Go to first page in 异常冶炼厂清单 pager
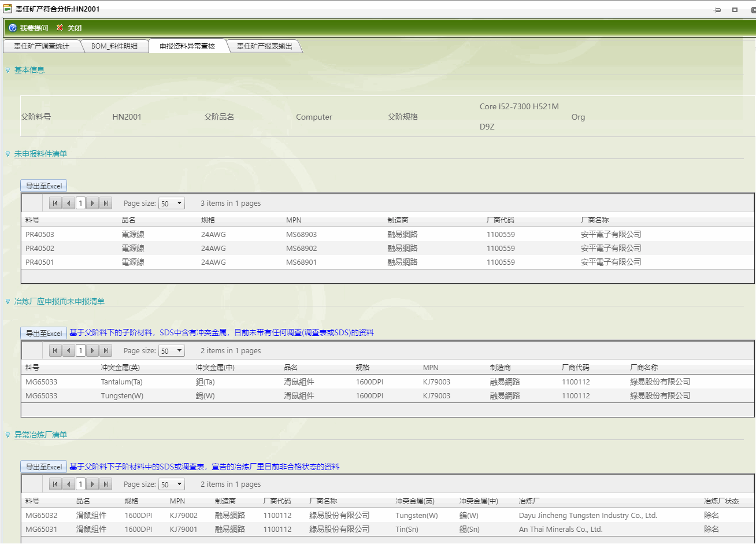 point(55,484)
